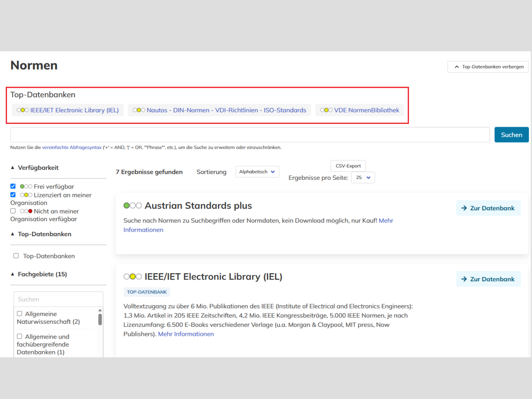Screen dimensions: 532x399
Task: Click the IEEE/IET Electronic Library (IEL) result title
Action: [x=213, y=277]
